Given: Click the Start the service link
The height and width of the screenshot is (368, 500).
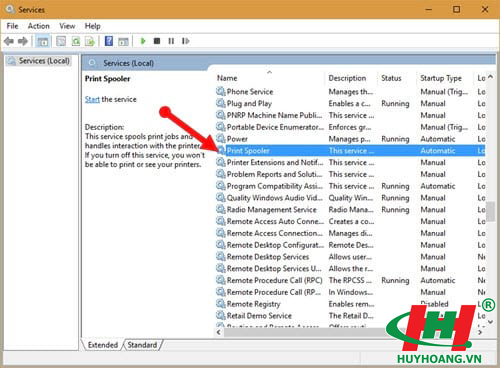Looking at the screenshot, I should coord(92,99).
